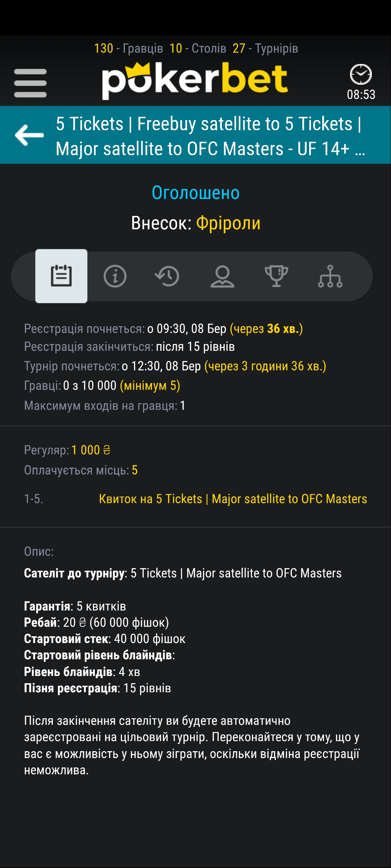Click the "Сателіт до турніру" description line
Image resolution: width=391 pixels, height=868 pixels.
[182, 573]
